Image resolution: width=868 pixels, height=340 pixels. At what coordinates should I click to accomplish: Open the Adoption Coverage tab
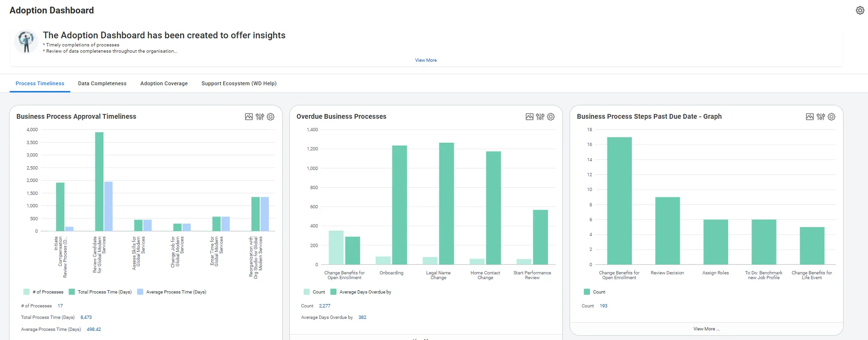[164, 83]
